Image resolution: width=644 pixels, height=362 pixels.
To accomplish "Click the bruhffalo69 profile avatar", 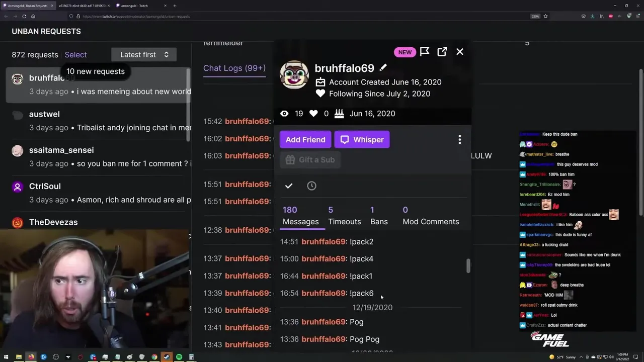I will (x=294, y=75).
